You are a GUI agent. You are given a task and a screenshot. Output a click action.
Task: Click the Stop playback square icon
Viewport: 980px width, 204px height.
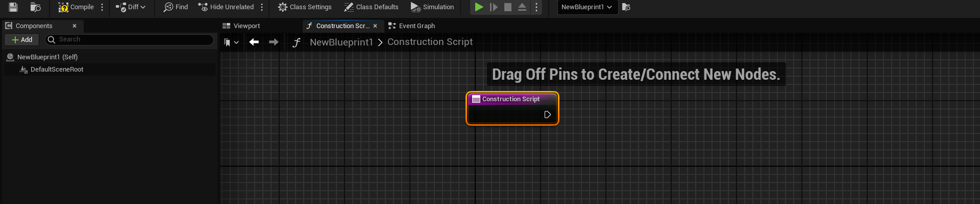tap(508, 7)
